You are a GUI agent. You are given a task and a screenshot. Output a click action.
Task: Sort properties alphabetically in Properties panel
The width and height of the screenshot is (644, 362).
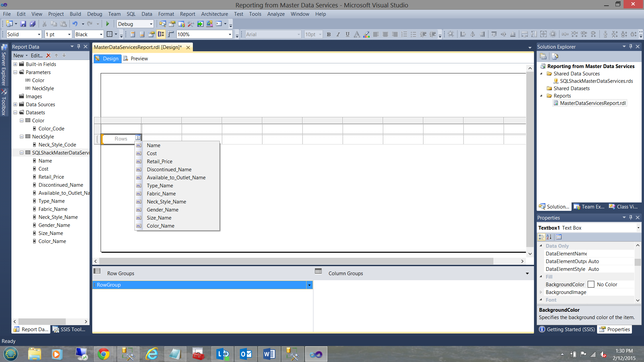pyautogui.click(x=549, y=237)
